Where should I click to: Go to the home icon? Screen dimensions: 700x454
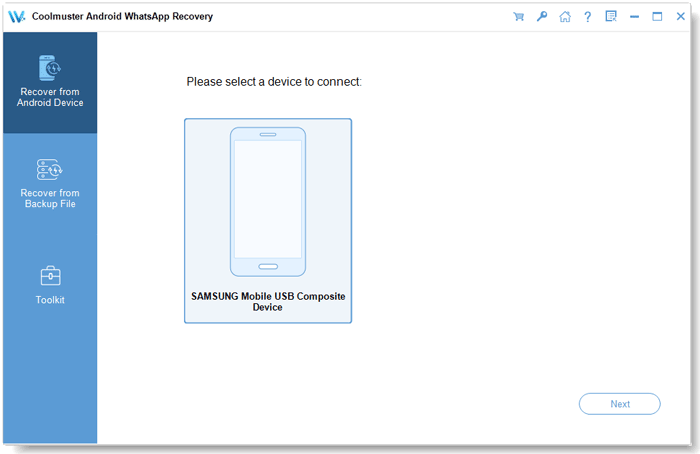click(565, 17)
